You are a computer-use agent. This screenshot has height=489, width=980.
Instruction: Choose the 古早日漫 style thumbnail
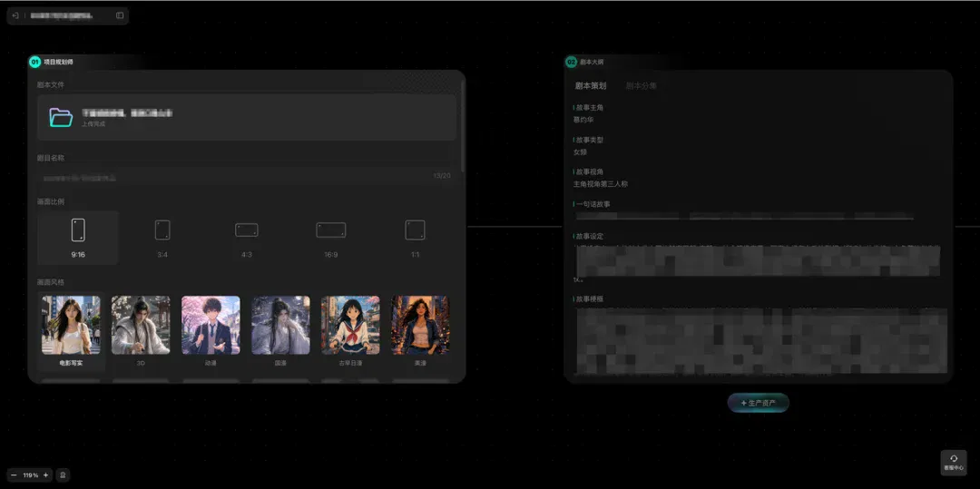click(x=350, y=326)
